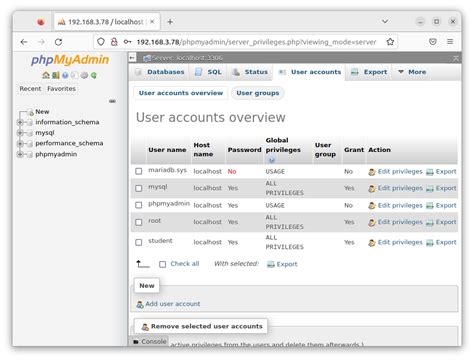Click Add user account link
This screenshot has width=474, height=360.
coord(169,304)
